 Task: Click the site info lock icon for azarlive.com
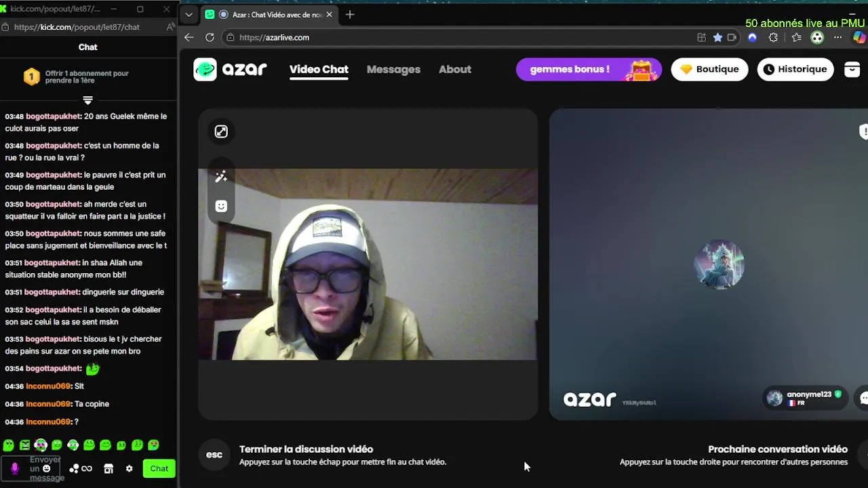point(231,37)
